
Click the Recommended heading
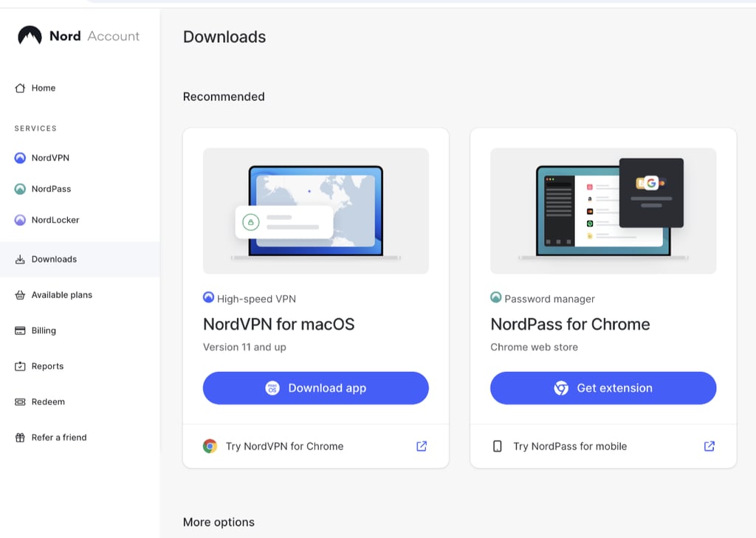click(224, 97)
